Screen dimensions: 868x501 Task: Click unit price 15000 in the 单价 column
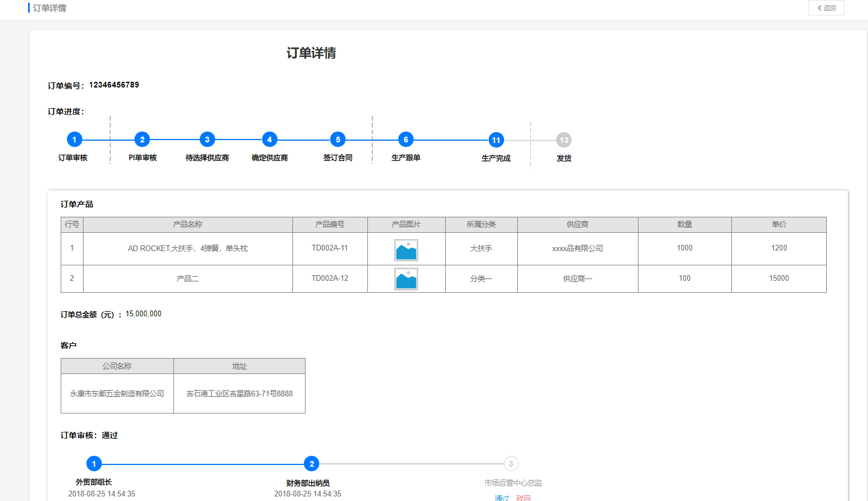click(779, 279)
